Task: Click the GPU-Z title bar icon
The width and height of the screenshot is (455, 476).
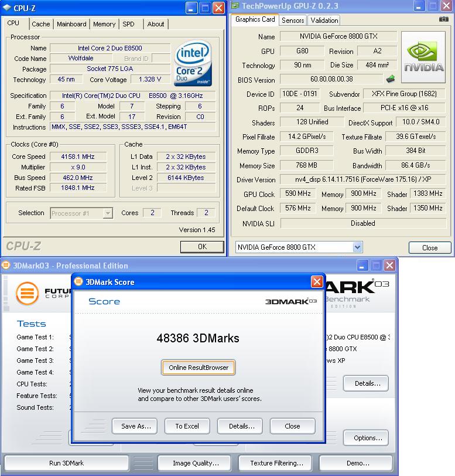Action: click(235, 5)
